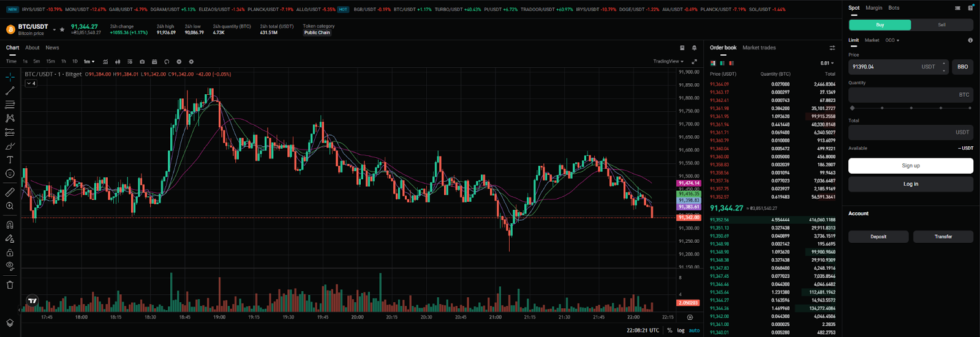
Task: Select the 15m timeframe
Action: 50,61
